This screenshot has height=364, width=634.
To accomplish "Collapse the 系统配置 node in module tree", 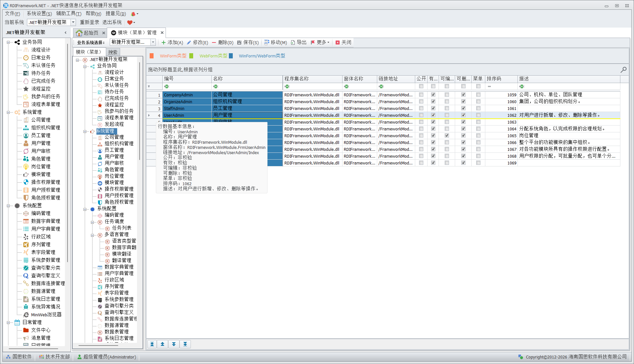I will [x=85, y=209].
